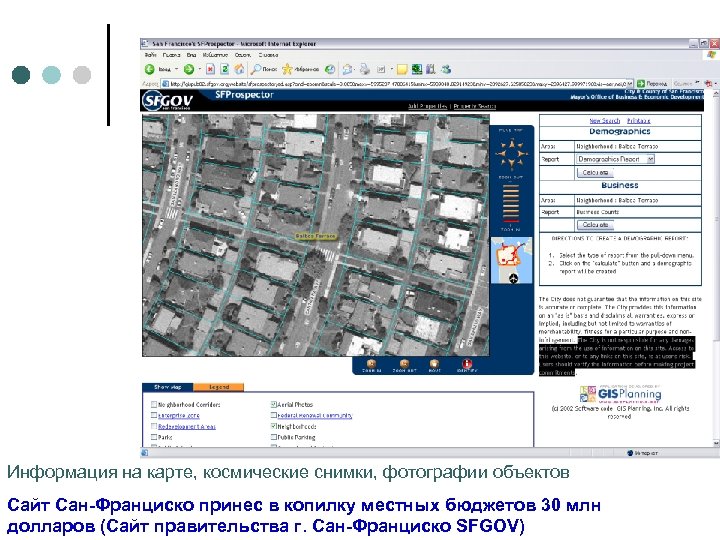
Task: Open the Help menu in Internet Explorer
Action: click(x=268, y=55)
